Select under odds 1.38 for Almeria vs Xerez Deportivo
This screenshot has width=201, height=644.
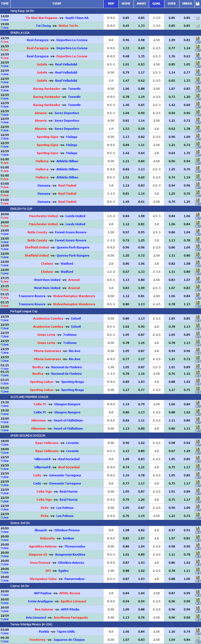(187, 129)
